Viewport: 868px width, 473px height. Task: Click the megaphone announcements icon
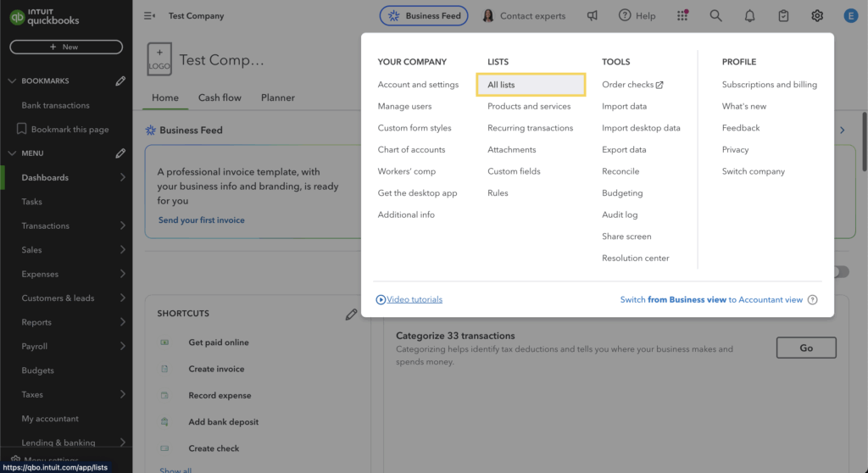click(x=593, y=16)
